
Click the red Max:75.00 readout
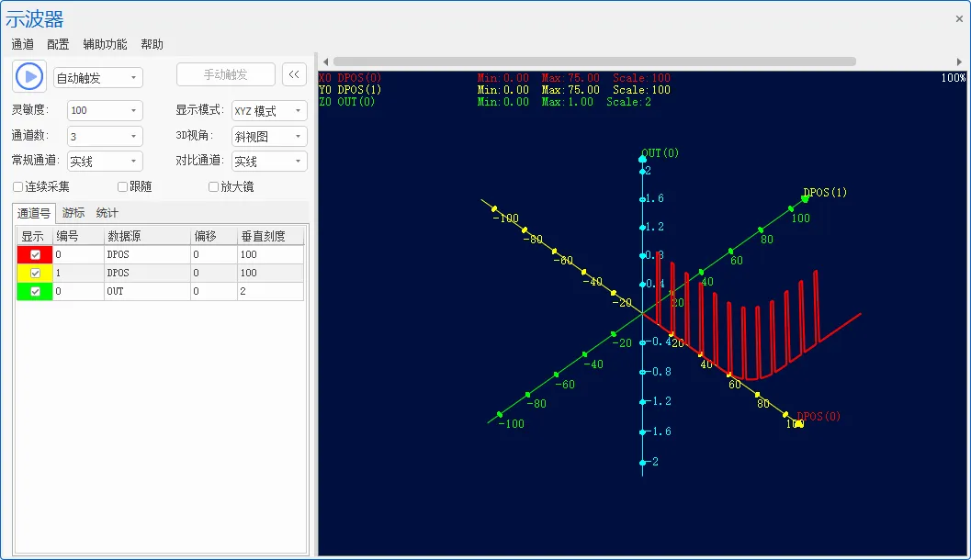[570, 78]
